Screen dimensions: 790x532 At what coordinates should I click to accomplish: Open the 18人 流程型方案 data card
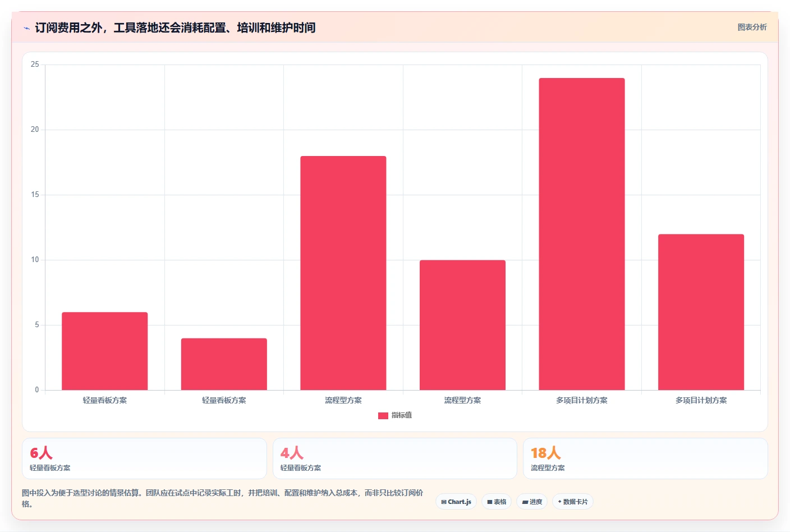click(x=645, y=458)
